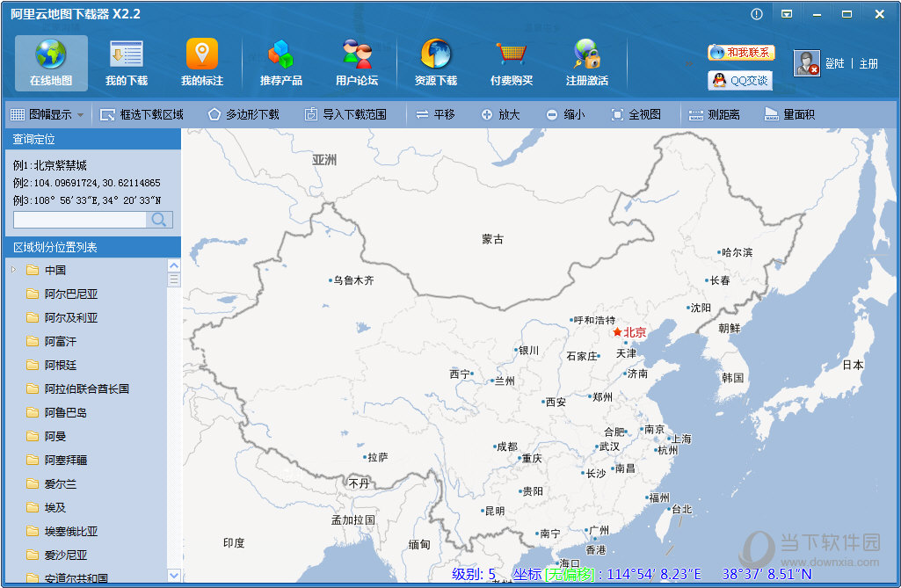901x588 pixels.
Task: Open the 在线地图 online map view
Action: (x=51, y=63)
